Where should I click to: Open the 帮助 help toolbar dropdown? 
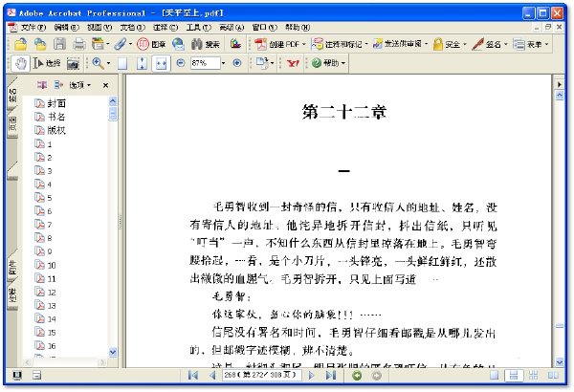pos(328,63)
